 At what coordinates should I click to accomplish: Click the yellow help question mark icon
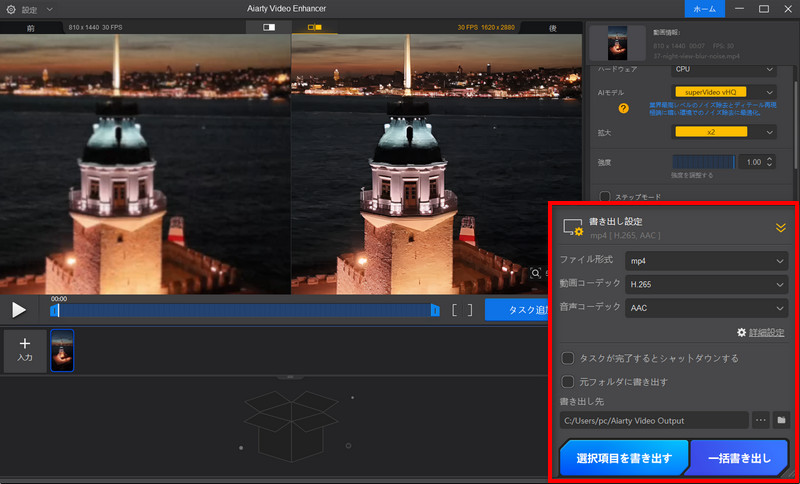point(623,108)
